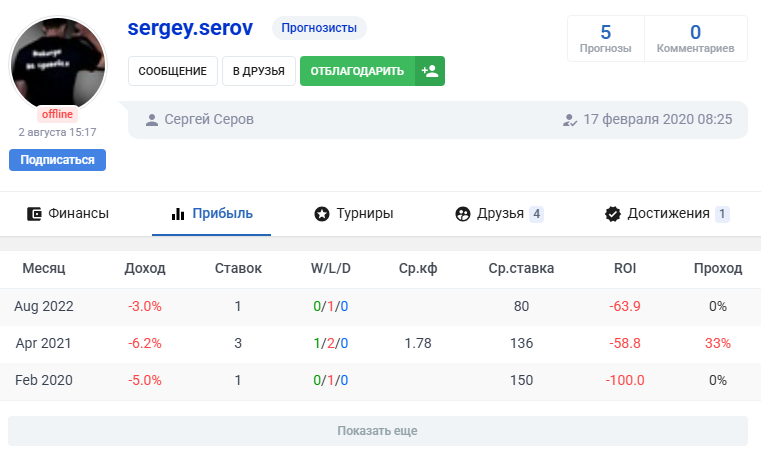Screen dimensions: 761x452
Task: Select the Apr 2021 month cell
Action: pos(44,343)
